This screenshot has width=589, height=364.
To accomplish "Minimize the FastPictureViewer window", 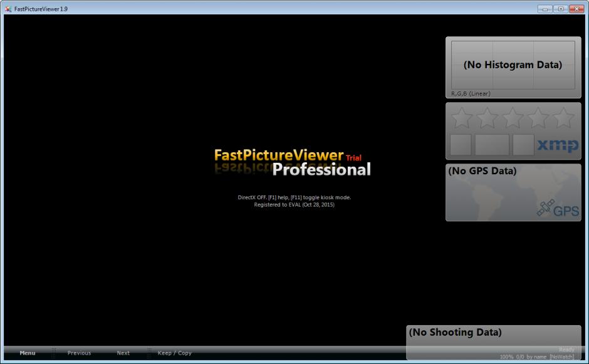I will (545, 9).
